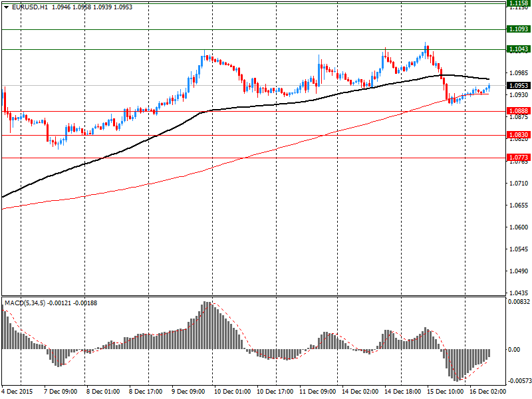Viewport: 532px width, 399px height.
Task: Click the 1.0985 price scale value
Action: [519, 73]
